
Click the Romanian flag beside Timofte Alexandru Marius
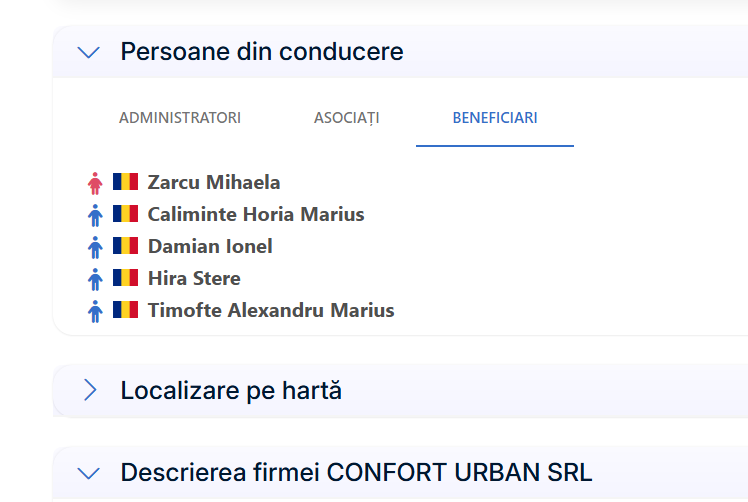click(x=125, y=309)
